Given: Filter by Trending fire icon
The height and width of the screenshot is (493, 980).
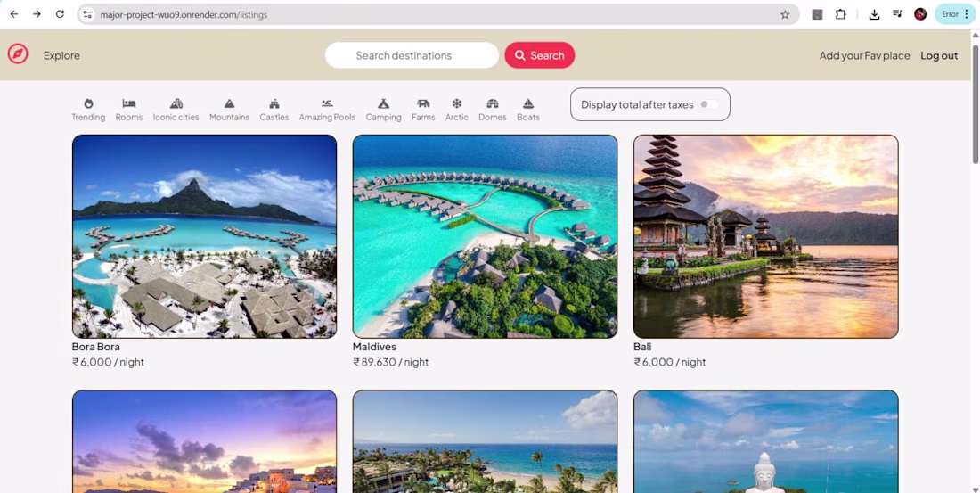Looking at the screenshot, I should [88, 103].
